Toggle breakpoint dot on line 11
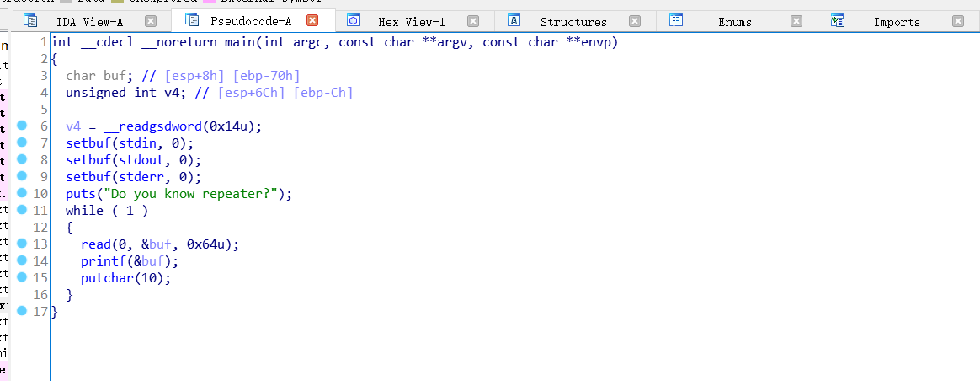The image size is (980, 381). click(23, 210)
